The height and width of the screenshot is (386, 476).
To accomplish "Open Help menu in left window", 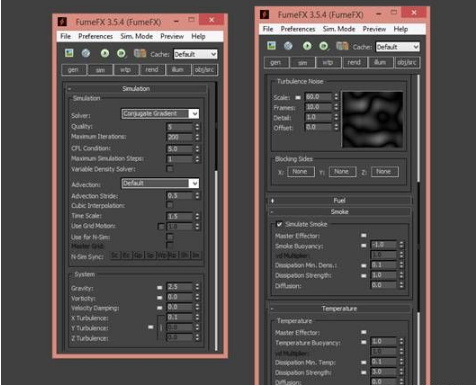I will 198,36.
